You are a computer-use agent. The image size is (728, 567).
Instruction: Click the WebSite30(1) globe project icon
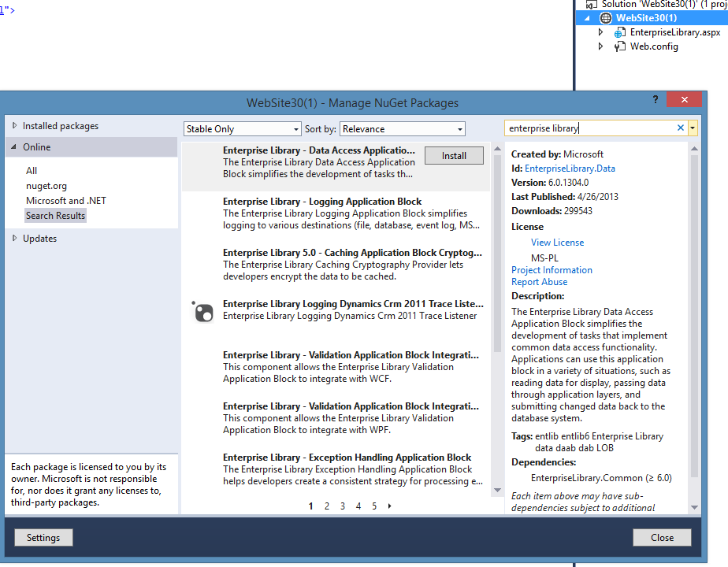pyautogui.click(x=605, y=18)
